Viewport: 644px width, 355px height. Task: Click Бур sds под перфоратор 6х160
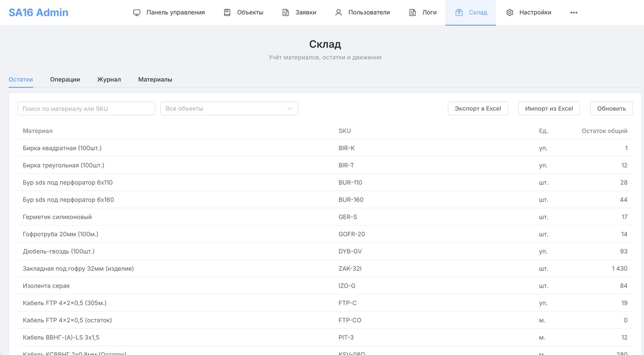(x=68, y=200)
